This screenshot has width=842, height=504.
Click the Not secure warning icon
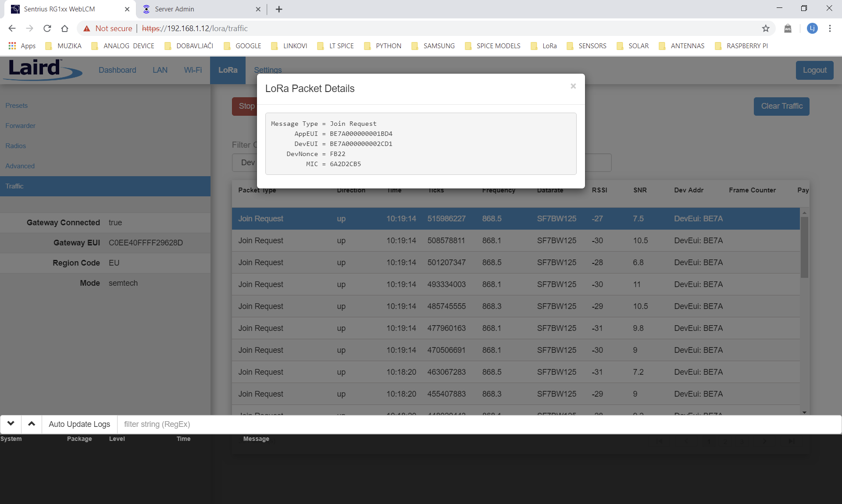[87, 28]
